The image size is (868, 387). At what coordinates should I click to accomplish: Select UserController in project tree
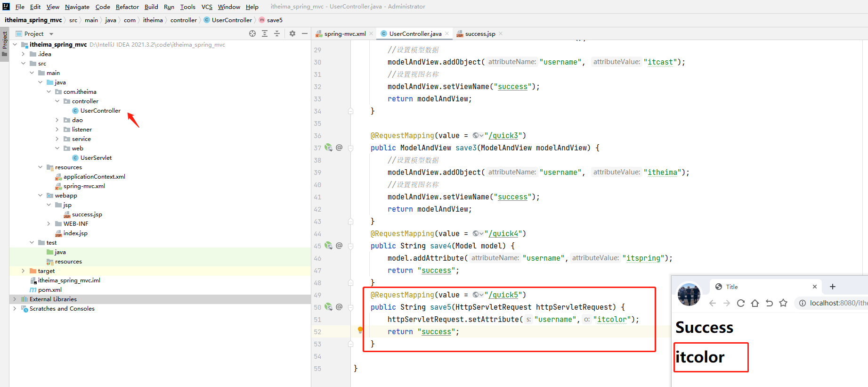click(x=100, y=110)
